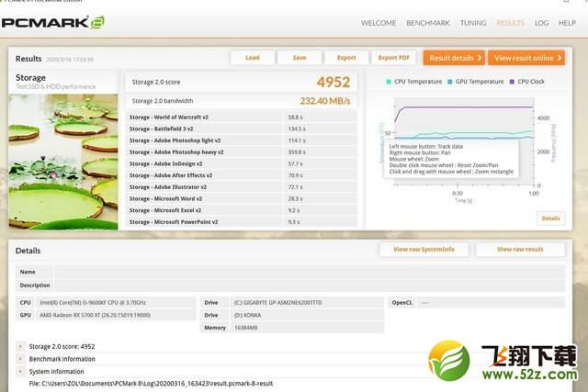The image size is (588, 392).
Task: Select Storage - Adobe InDesign v2 row
Action: pos(242,163)
